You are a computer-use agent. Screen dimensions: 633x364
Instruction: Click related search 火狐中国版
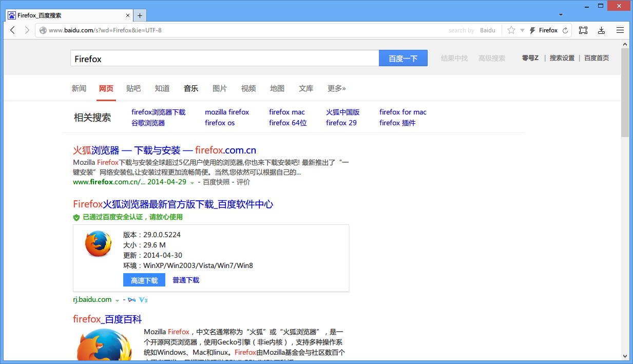[x=343, y=112]
